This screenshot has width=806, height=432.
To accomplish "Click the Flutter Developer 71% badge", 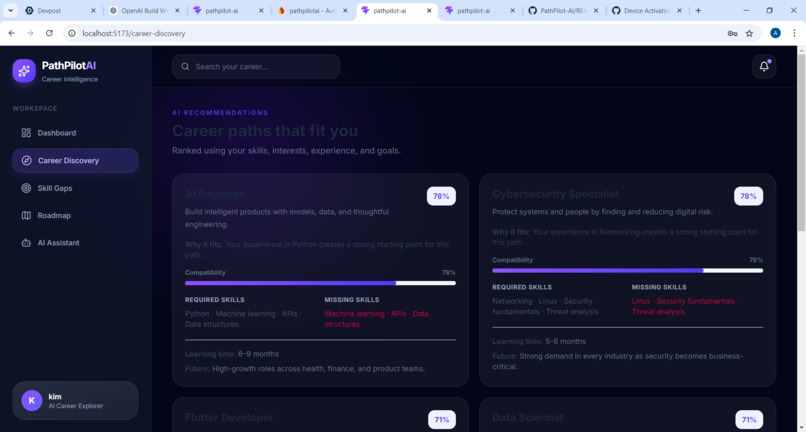I will click(442, 420).
